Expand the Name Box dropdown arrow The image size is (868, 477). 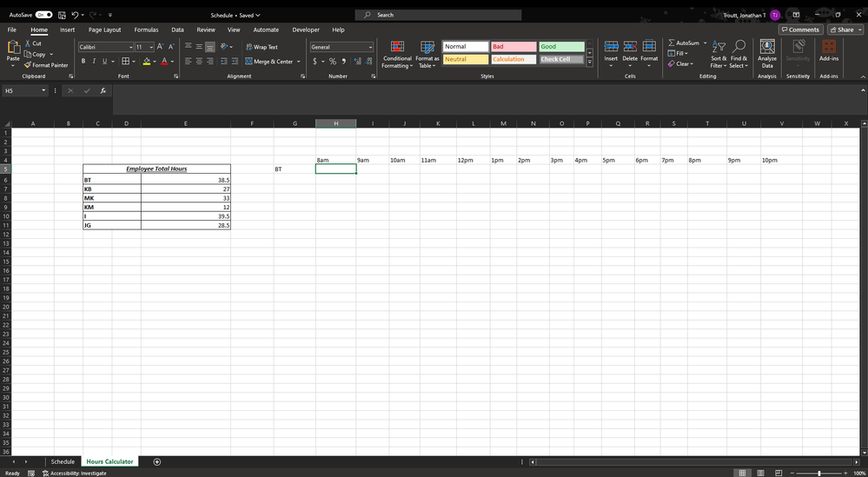tap(43, 90)
